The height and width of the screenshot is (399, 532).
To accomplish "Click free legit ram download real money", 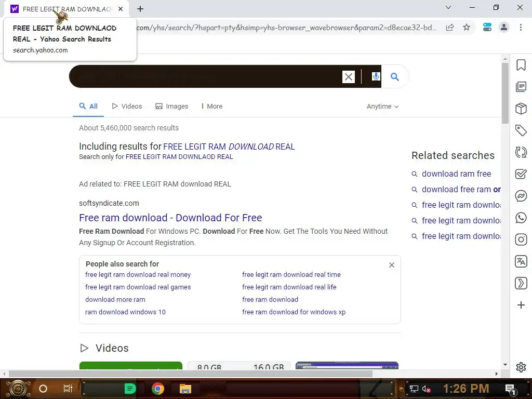I will 138,274.
